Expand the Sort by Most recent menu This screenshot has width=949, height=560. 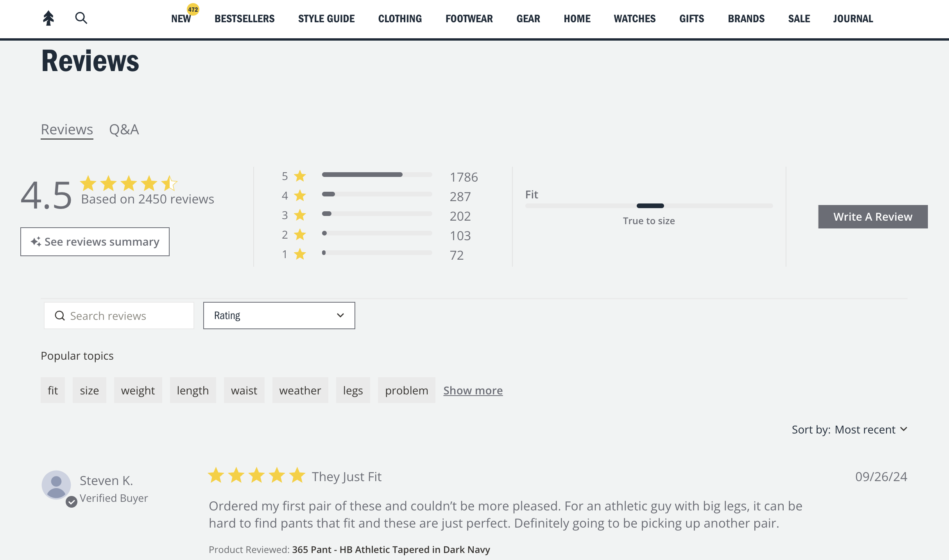coord(850,430)
